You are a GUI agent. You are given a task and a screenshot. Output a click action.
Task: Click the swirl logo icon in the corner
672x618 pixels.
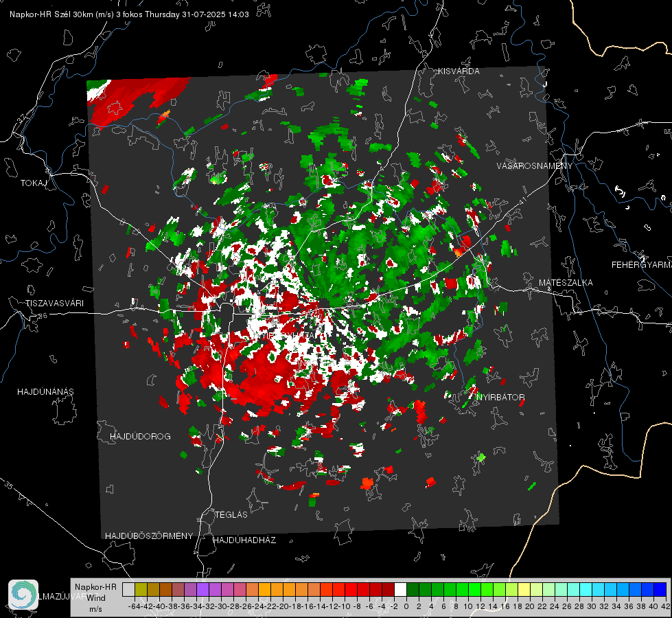(x=23, y=595)
